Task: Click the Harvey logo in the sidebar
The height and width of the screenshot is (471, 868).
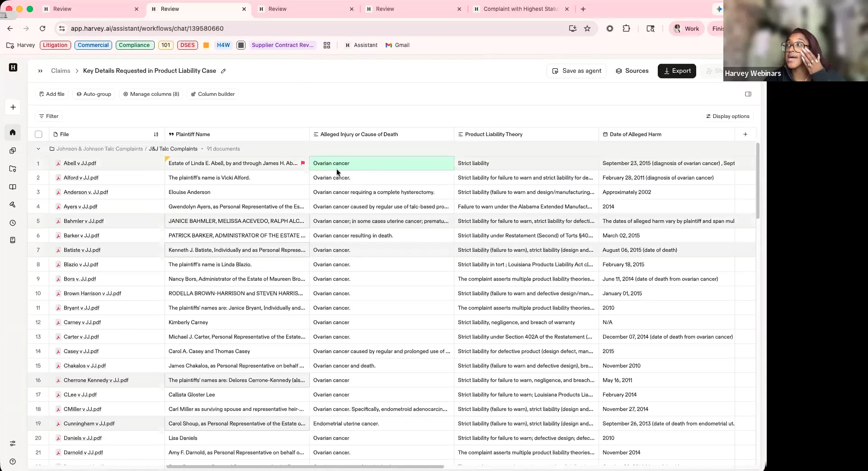Action: point(13,67)
